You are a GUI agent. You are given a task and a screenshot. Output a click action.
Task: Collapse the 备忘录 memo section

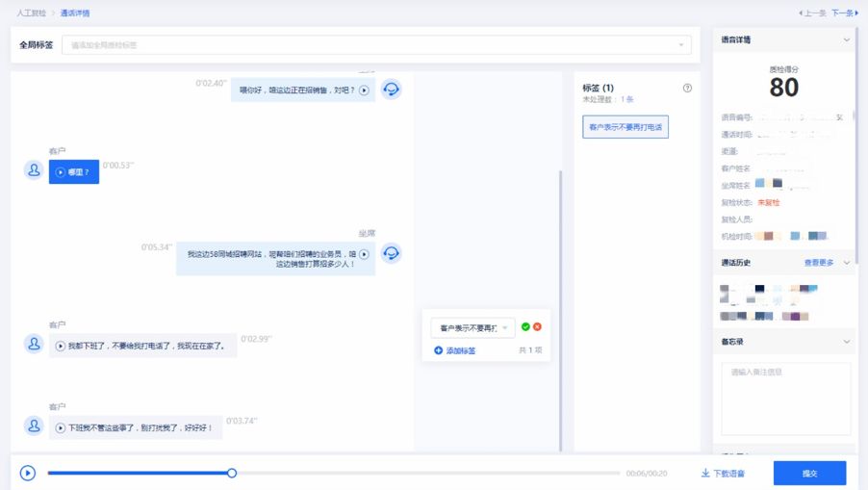[x=846, y=342]
